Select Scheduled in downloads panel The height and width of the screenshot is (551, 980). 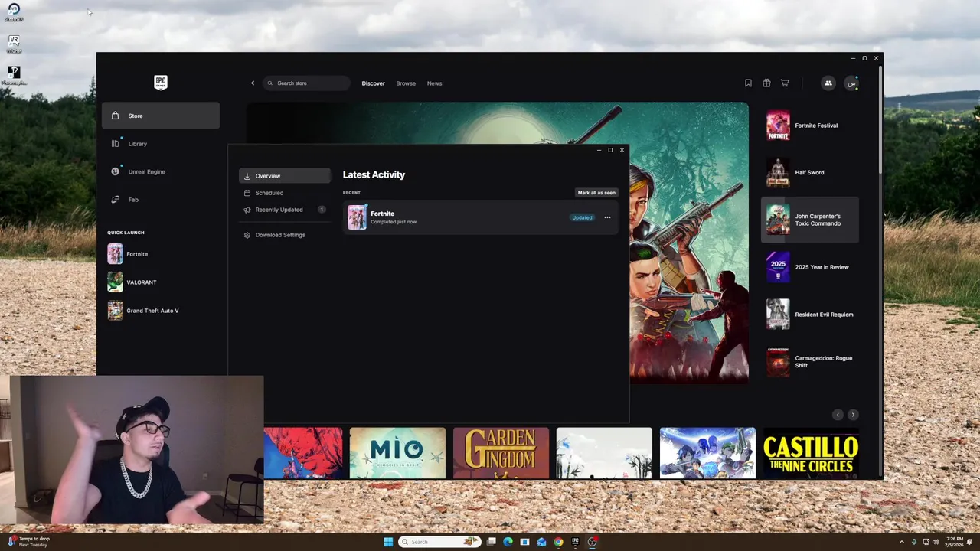(x=285, y=193)
